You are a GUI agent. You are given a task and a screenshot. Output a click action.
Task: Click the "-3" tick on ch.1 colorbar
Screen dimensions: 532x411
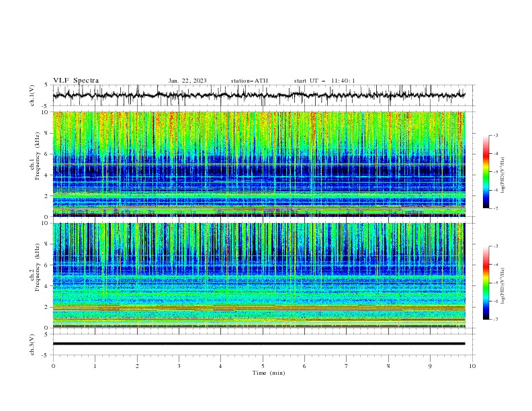pos(495,135)
